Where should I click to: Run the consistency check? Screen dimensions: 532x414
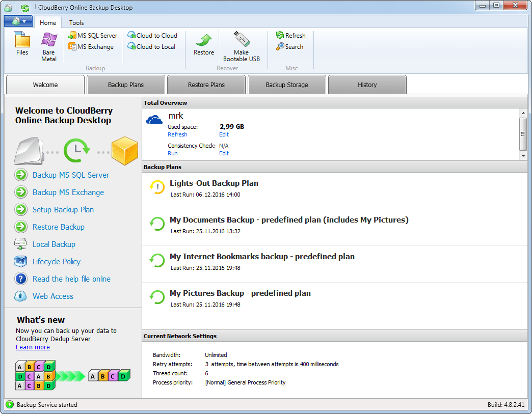(173, 153)
